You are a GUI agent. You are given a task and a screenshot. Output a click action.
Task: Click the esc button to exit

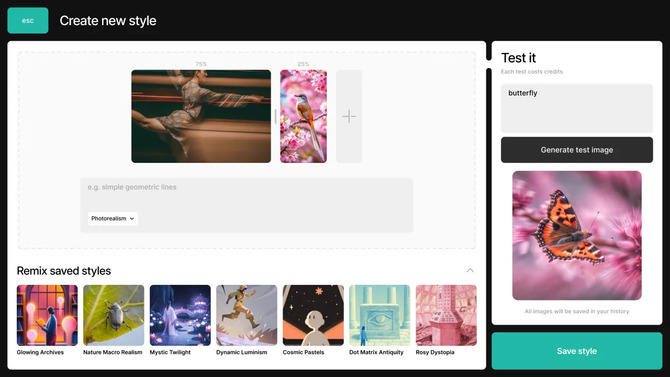point(28,21)
